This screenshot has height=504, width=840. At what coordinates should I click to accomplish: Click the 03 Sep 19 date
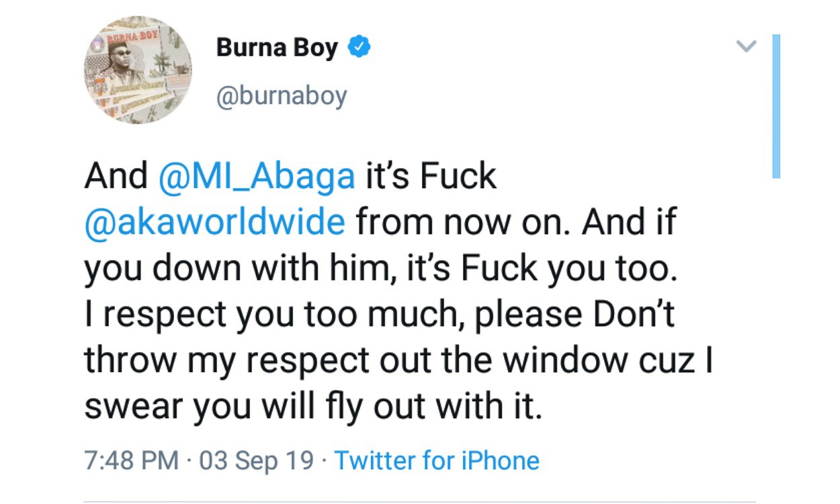(x=256, y=461)
